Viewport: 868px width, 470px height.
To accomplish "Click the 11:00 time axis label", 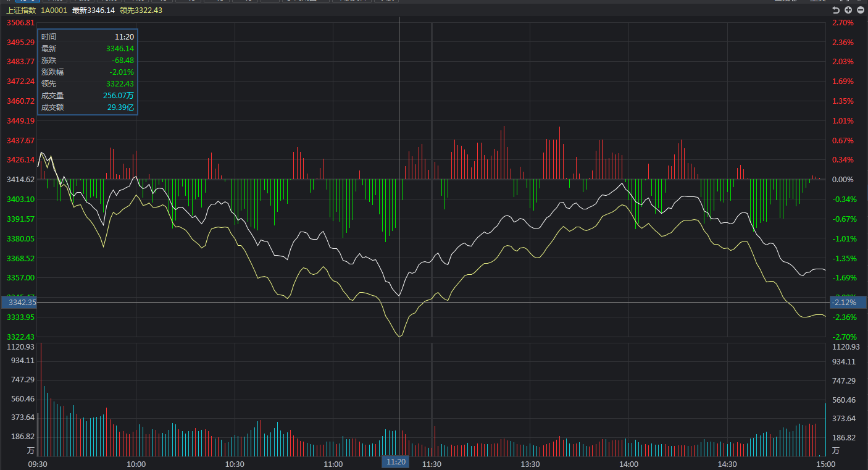I will point(333,464).
